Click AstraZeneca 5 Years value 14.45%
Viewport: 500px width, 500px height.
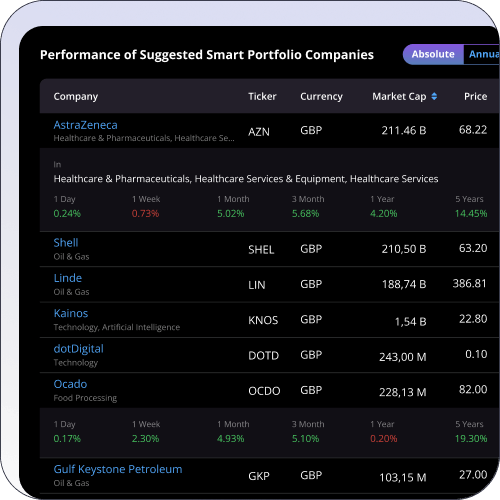click(471, 213)
